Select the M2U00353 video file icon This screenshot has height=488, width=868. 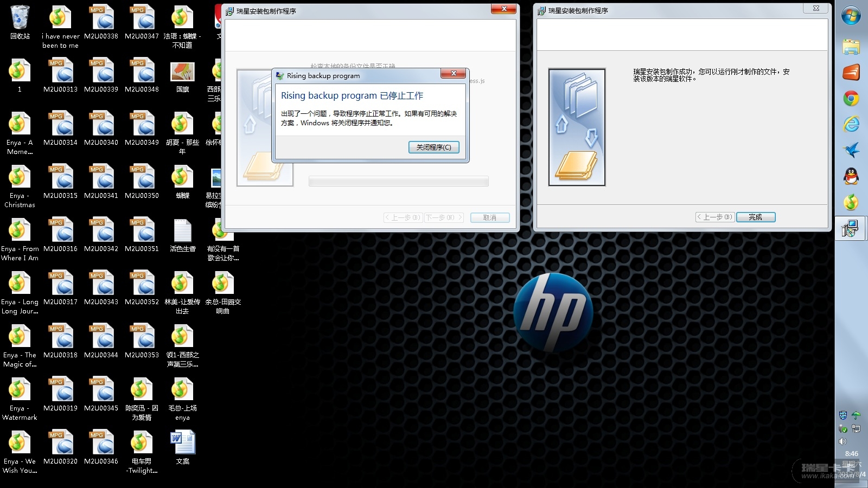(142, 342)
